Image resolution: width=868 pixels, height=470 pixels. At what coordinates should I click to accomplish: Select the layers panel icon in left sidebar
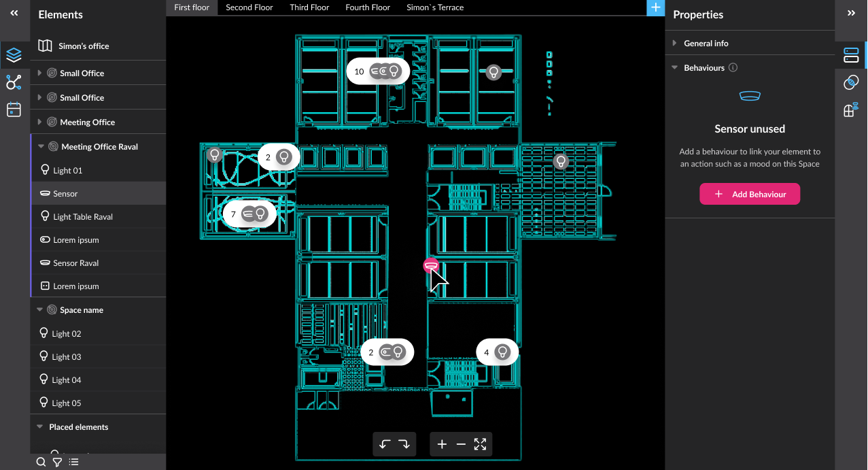coord(15,55)
